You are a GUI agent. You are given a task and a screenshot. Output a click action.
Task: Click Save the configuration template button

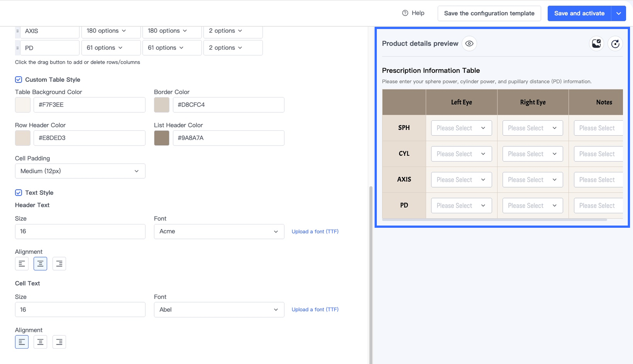(489, 13)
